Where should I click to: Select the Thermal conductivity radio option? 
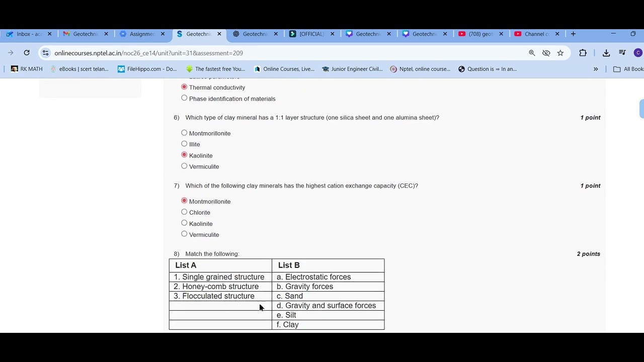click(184, 87)
